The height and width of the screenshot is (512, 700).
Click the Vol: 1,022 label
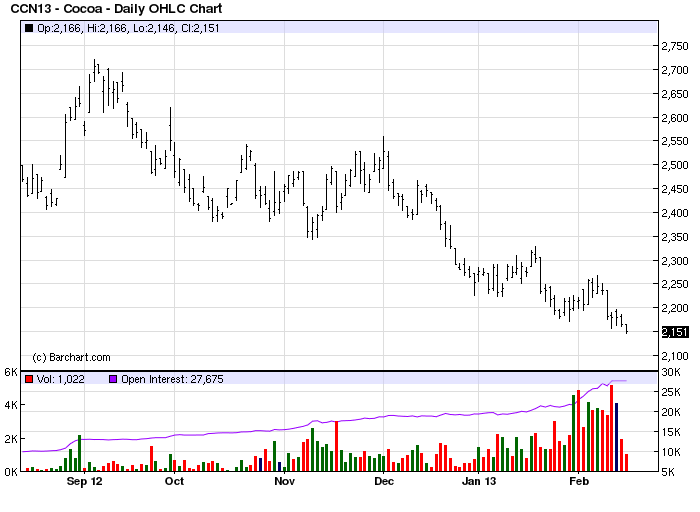60,379
